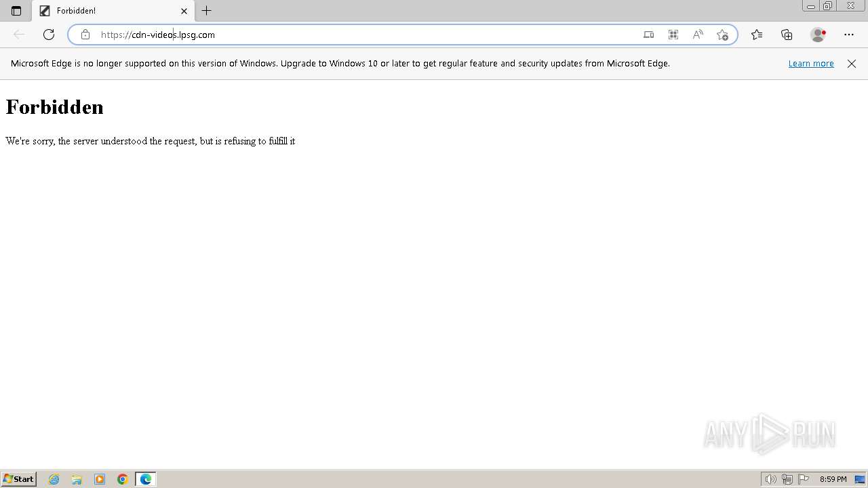The height and width of the screenshot is (488, 868).
Task: Click the server refusing request message
Action: pyautogui.click(x=151, y=141)
